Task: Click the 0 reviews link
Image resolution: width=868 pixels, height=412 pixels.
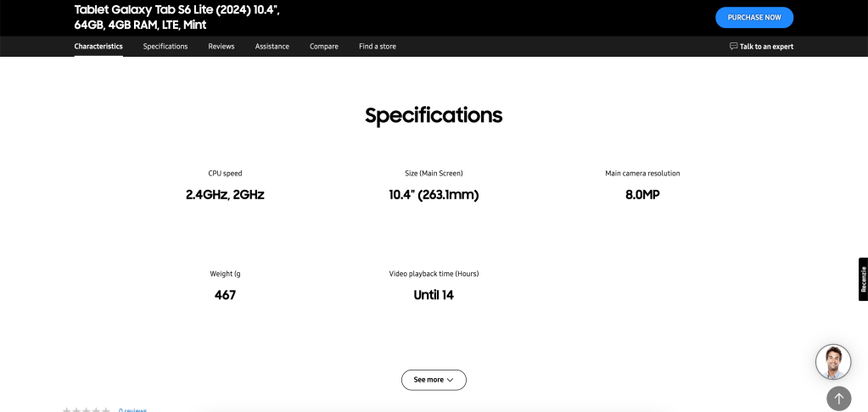Action: tap(133, 410)
